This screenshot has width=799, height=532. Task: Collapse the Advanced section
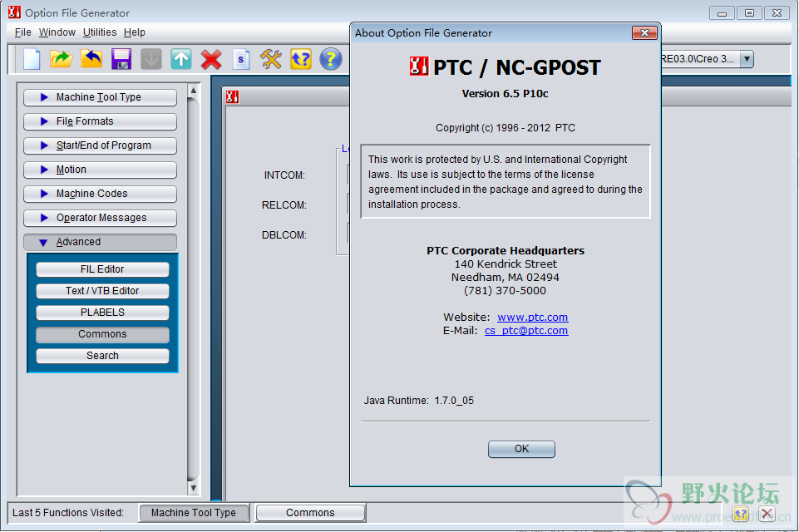100,242
